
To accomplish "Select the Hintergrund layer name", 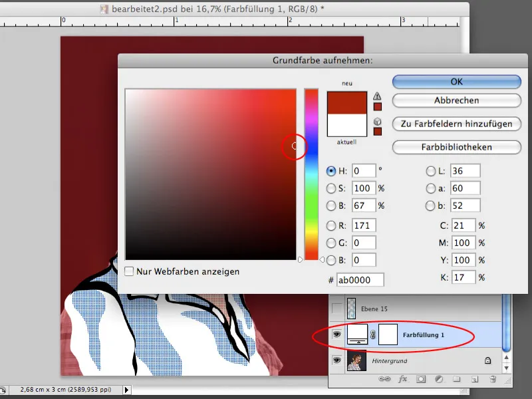I will tap(390, 360).
